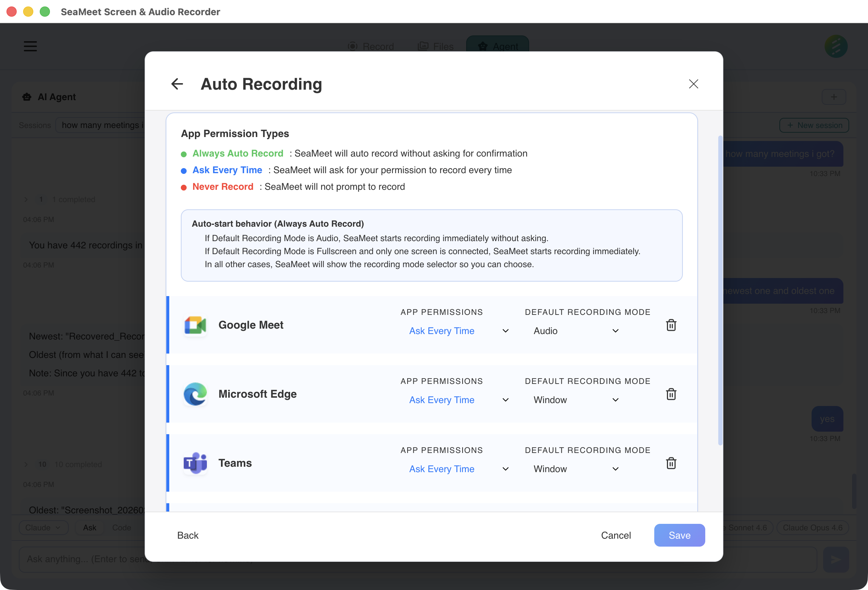Click the Microsoft Edge app icon
Viewport: 868px width, 590px height.
[195, 394]
